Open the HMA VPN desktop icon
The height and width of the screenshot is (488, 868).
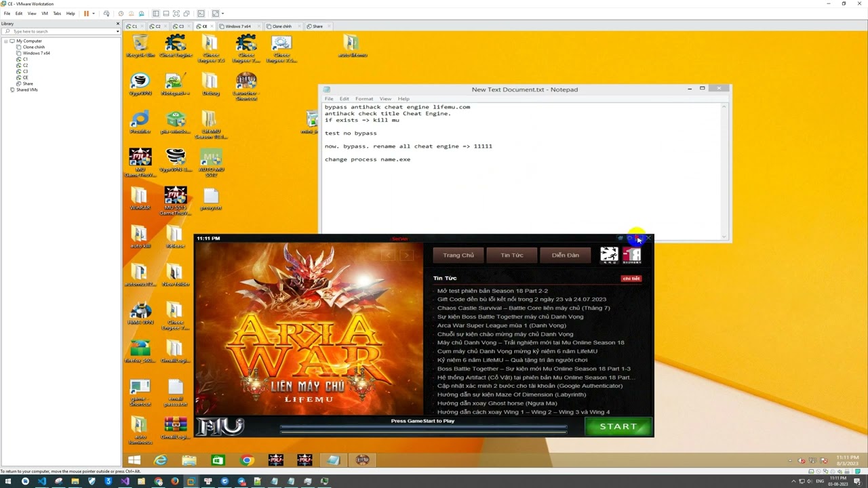[140, 312]
